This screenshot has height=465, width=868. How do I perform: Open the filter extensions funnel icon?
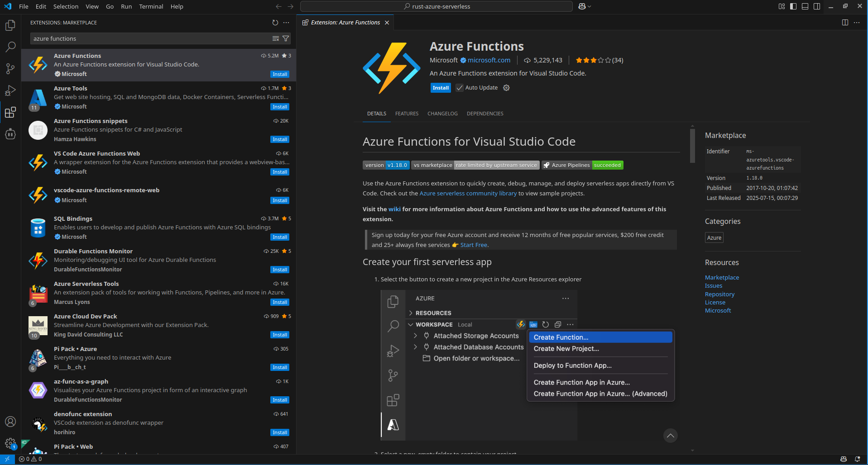click(286, 38)
